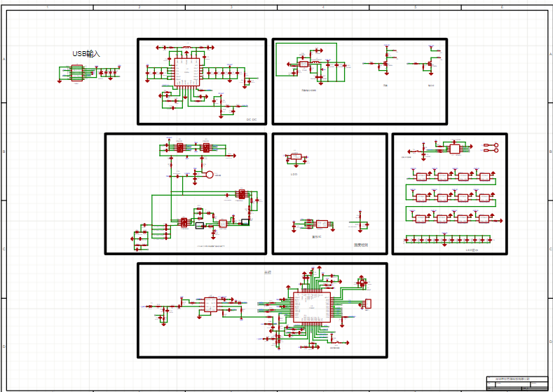This screenshot has height=392, width=553.
Task: Select the small converter IC inside the green loop
Action: pos(303,65)
